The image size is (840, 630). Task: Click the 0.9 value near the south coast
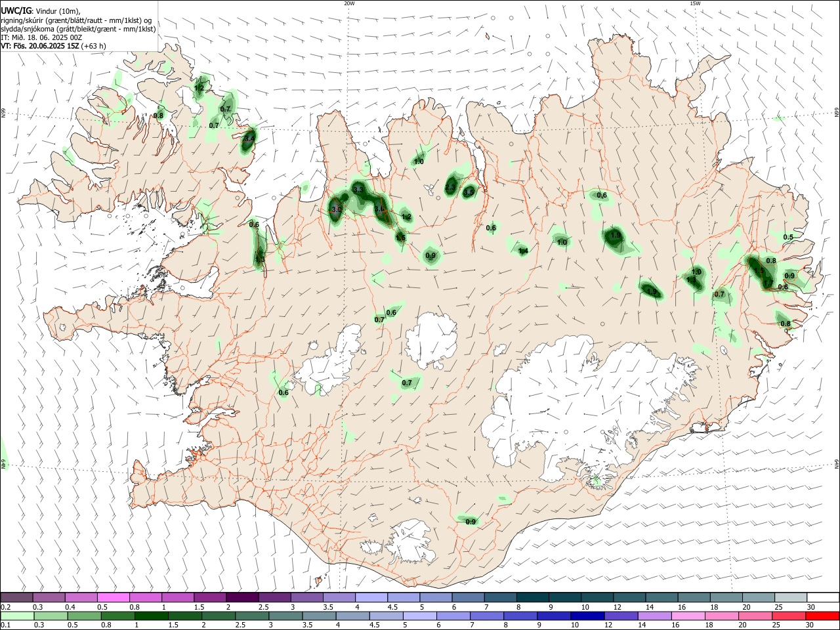[471, 522]
